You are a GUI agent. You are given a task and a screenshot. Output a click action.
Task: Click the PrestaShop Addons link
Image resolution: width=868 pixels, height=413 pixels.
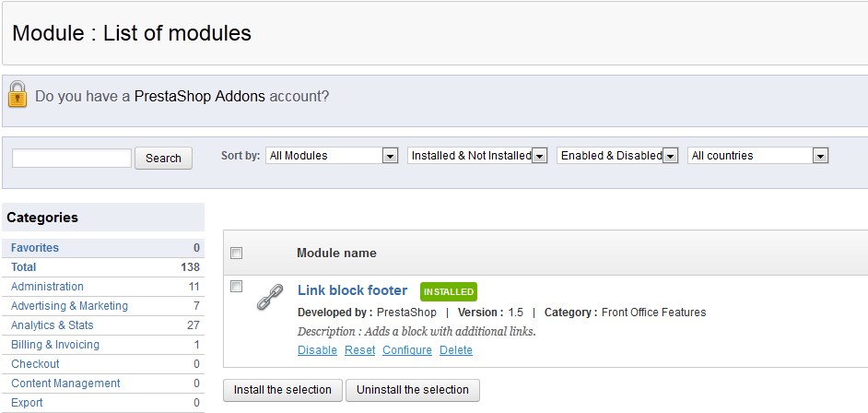199,96
